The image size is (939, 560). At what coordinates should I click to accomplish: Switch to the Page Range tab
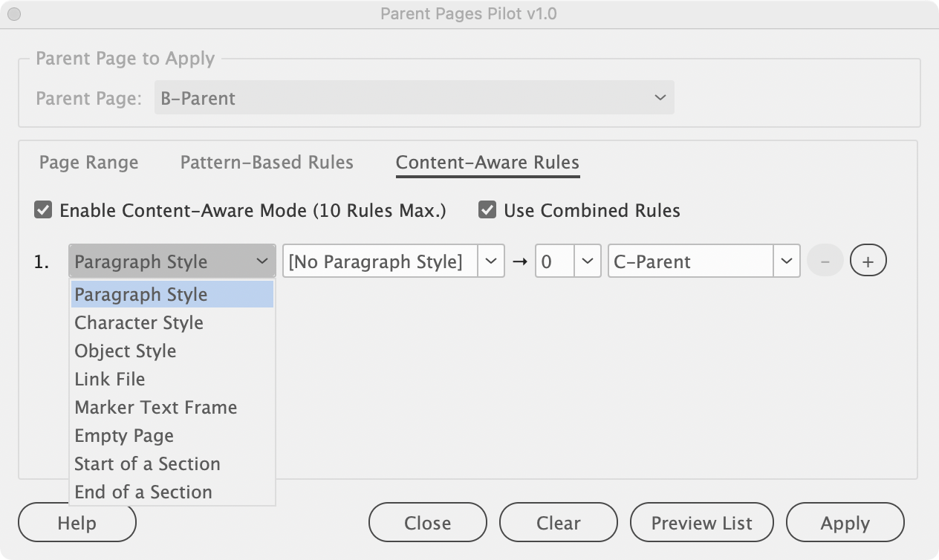point(88,163)
